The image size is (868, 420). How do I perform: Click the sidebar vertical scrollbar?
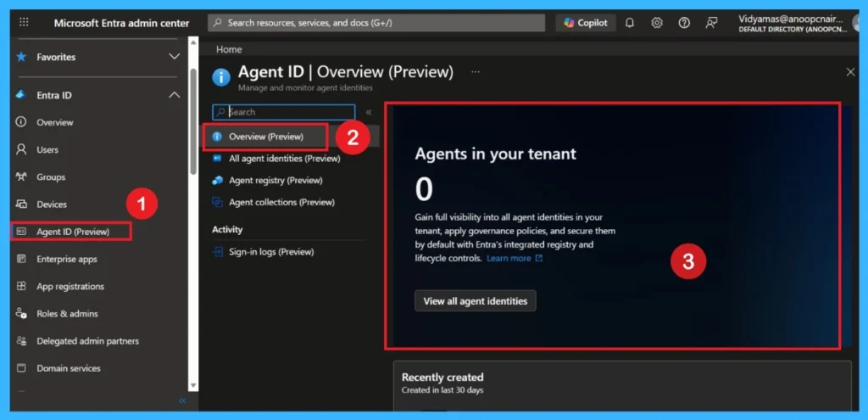click(193, 120)
